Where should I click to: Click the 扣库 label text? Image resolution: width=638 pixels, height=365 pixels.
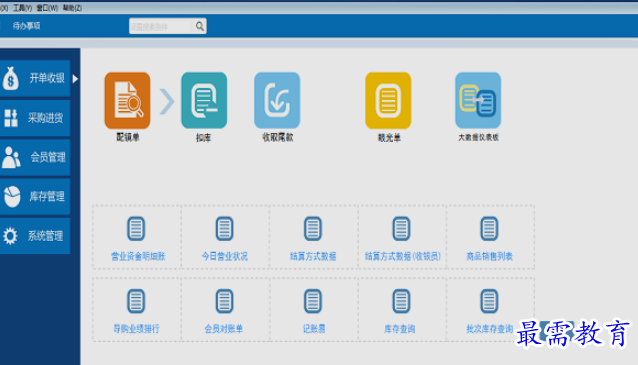pyautogui.click(x=203, y=138)
